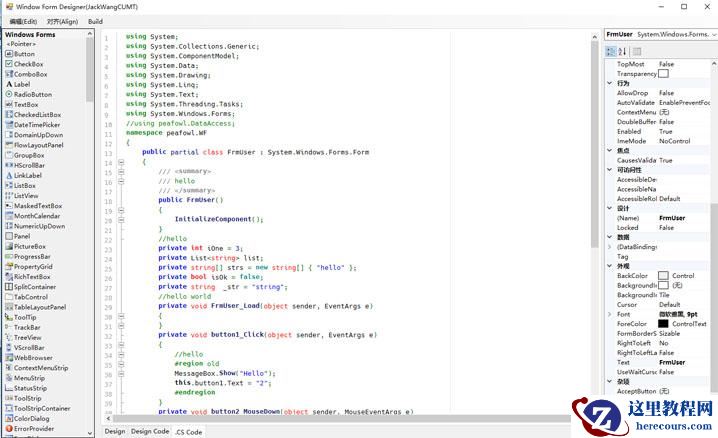Viewport: 718px width, 438px height.
Task: Collapse the 外观 property category
Action: point(609,266)
